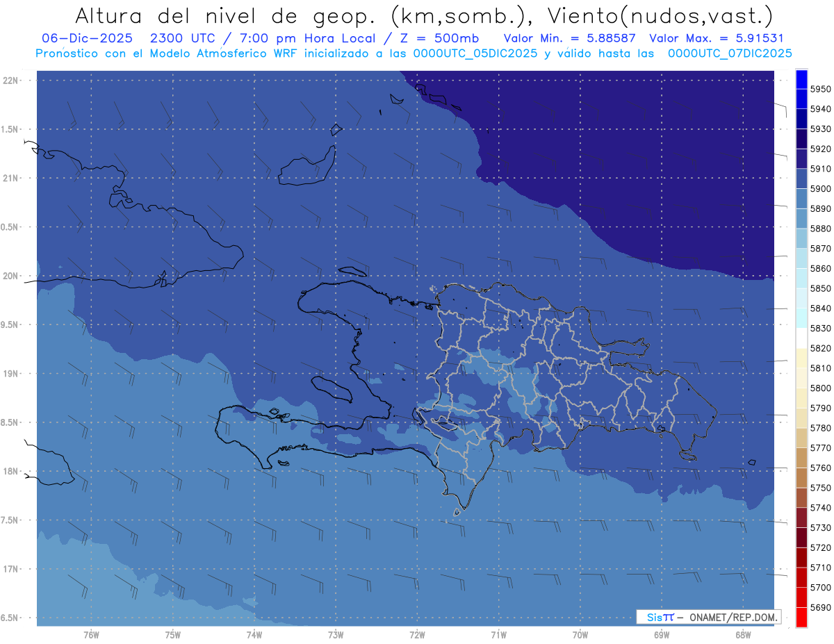
Task: Click the legend swatch between 5910 and 5920
Action: 801,159
